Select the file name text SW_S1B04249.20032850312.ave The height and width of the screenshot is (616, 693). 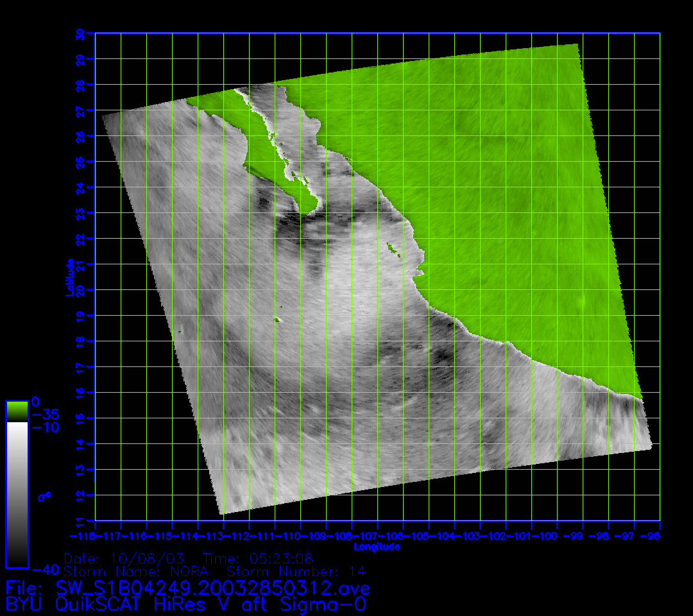pyautogui.click(x=213, y=588)
